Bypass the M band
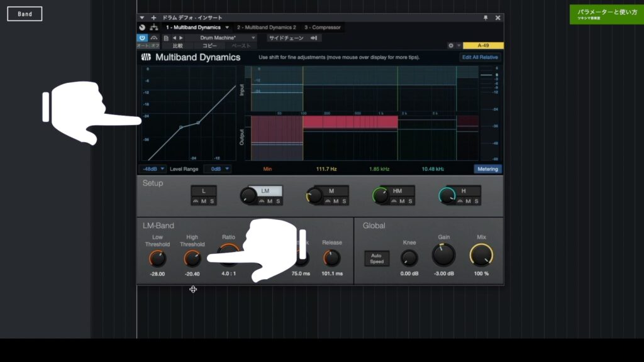 tap(328, 201)
